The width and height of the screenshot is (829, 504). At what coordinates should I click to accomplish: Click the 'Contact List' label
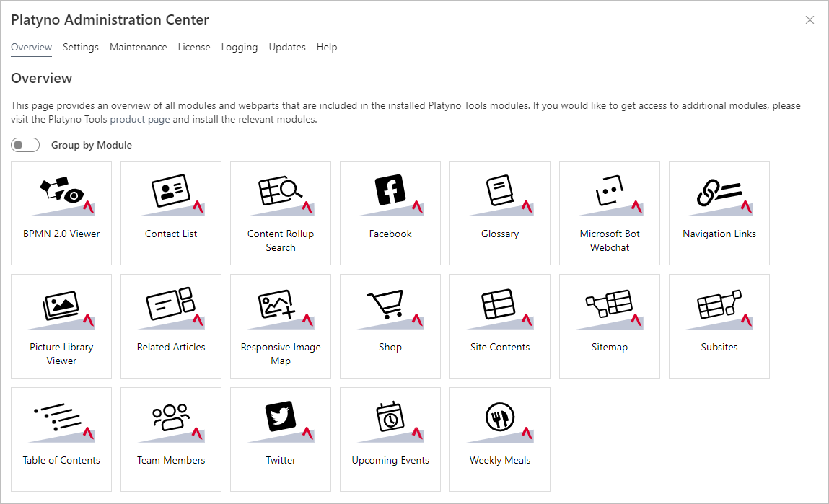click(x=171, y=234)
